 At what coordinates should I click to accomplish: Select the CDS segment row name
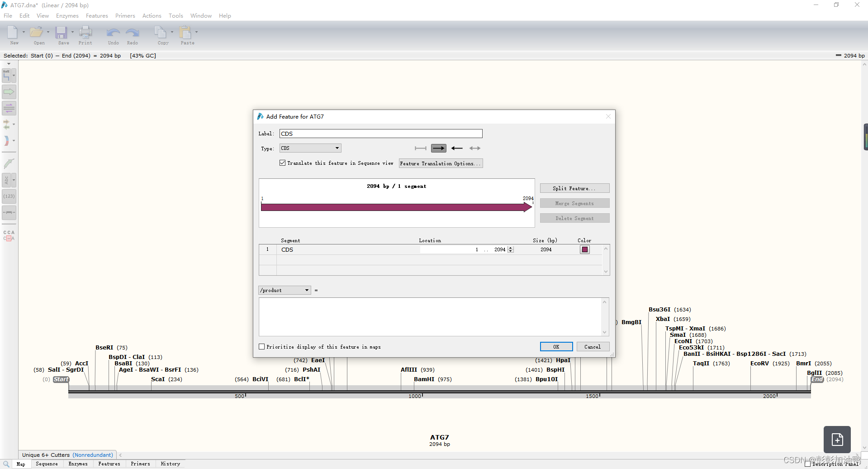tap(287, 250)
